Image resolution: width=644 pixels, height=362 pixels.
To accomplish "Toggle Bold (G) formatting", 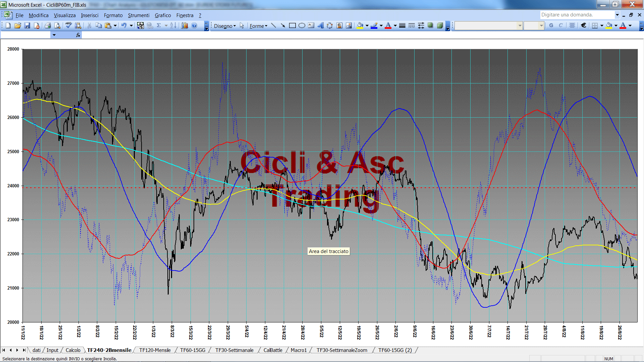I will pyautogui.click(x=551, y=25).
